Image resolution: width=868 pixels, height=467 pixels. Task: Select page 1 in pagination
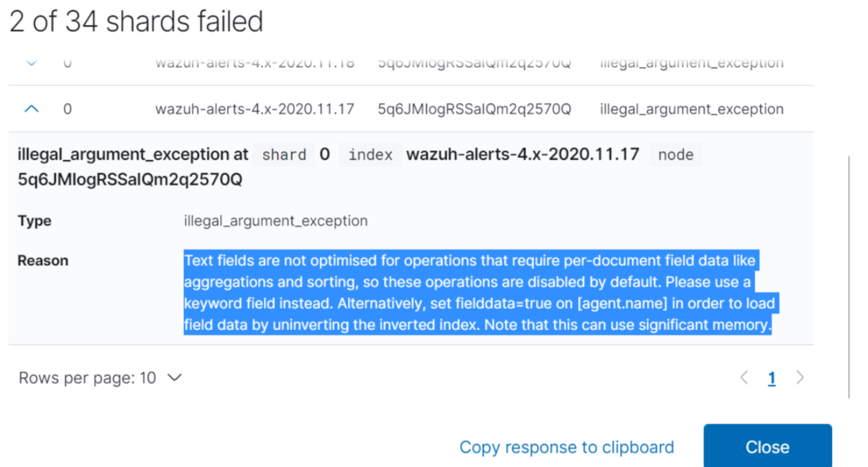coord(771,378)
